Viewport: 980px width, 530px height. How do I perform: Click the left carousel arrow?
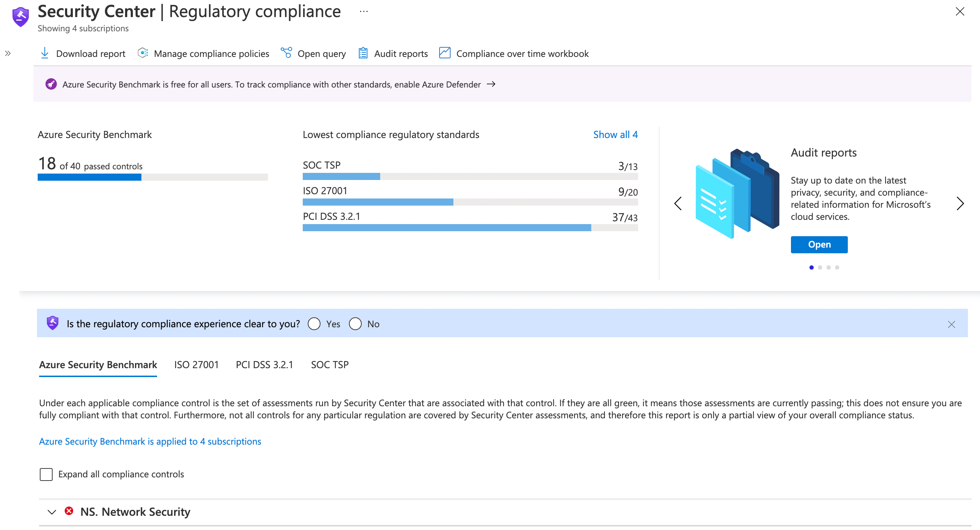coord(679,203)
